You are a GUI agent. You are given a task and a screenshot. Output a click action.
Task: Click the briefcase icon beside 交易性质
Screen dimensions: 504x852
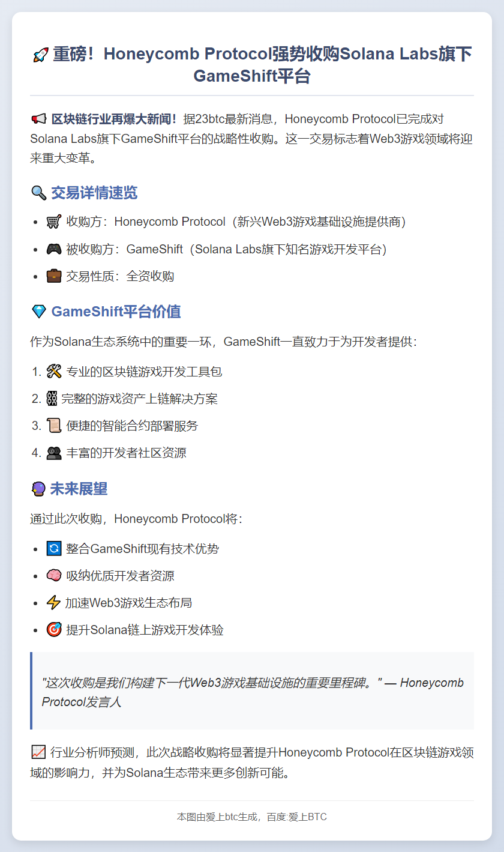click(54, 276)
